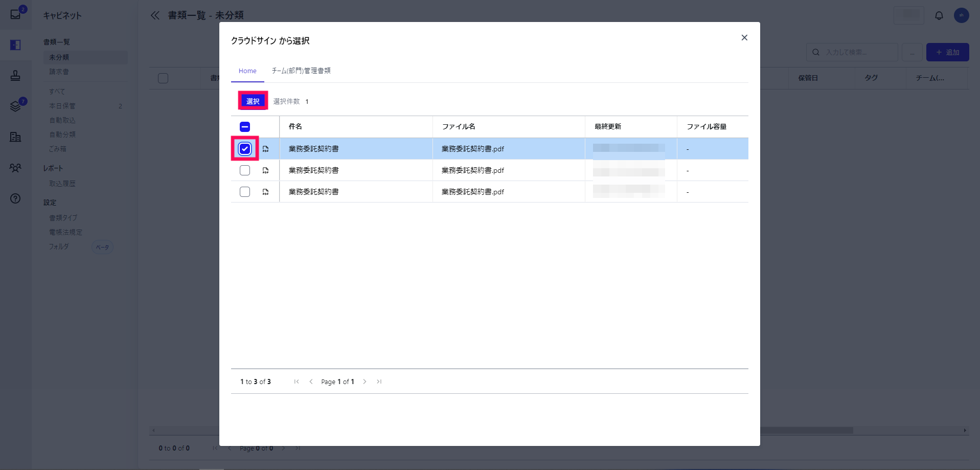This screenshot has height=470, width=980.
Task: Click 業務委託契約書.pdf in the second row
Action: pyautogui.click(x=473, y=170)
